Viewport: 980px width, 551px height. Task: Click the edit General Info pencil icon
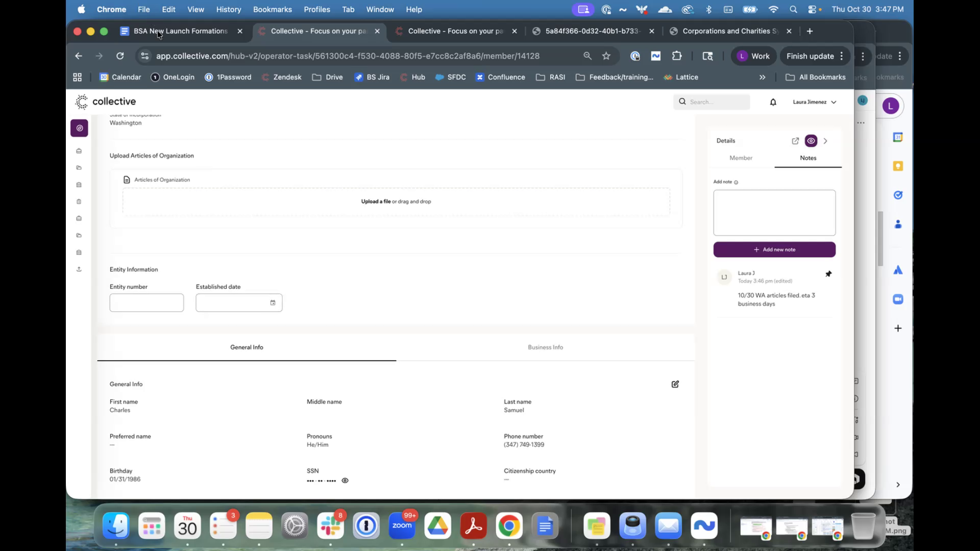pyautogui.click(x=675, y=384)
